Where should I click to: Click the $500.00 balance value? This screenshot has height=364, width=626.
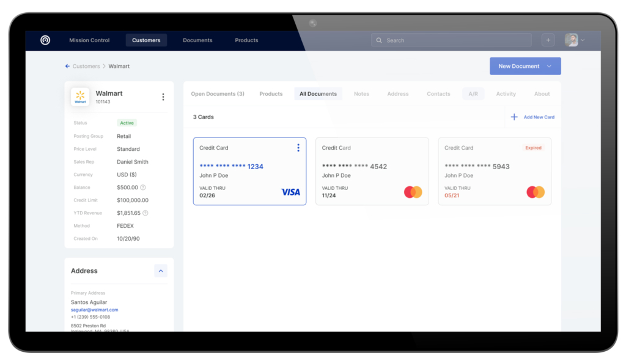pos(127,187)
